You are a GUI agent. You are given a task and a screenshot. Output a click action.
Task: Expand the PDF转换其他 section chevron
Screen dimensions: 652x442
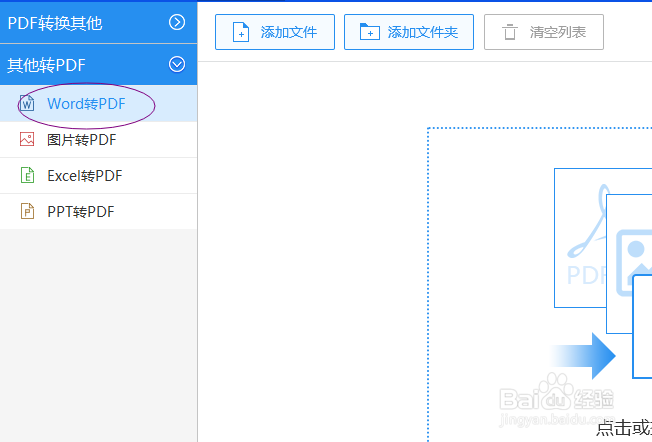(177, 22)
